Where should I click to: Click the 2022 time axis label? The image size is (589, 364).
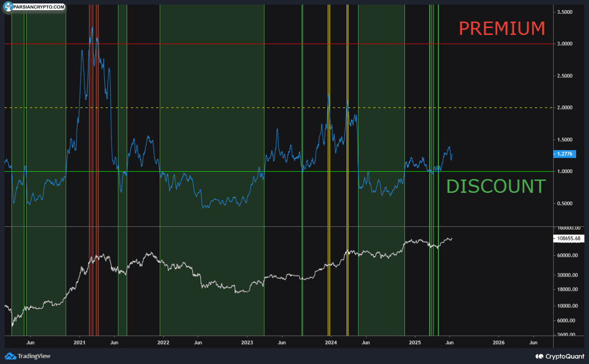163,342
